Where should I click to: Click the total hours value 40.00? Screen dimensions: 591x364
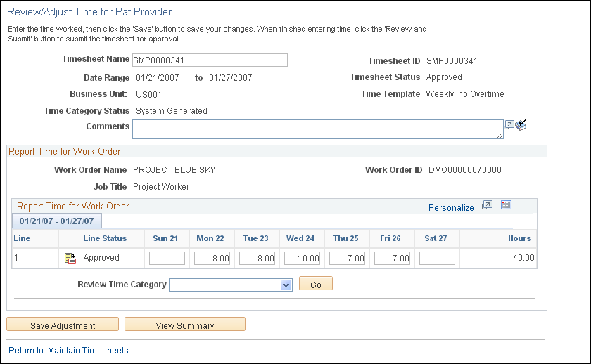pyautogui.click(x=523, y=258)
